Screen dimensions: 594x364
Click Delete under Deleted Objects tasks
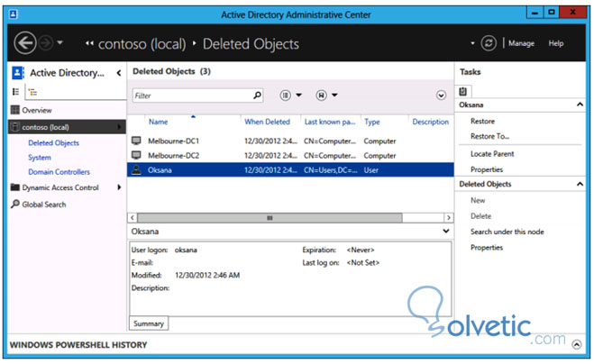pyautogui.click(x=480, y=216)
